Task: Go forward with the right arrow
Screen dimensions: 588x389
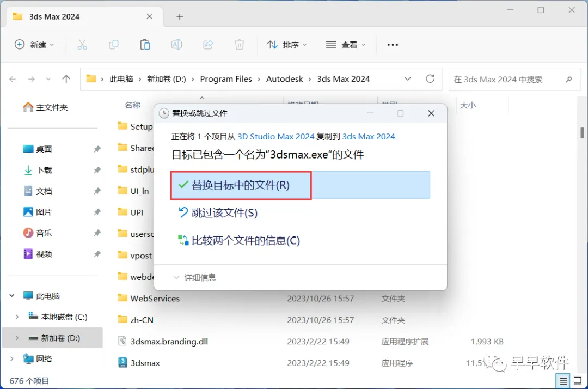Action: [x=32, y=79]
